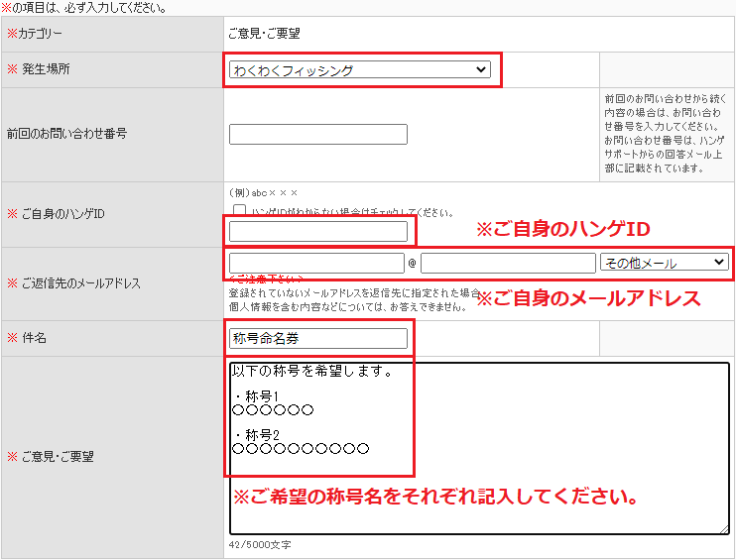Click the 42/5000文字 character counter

[260, 545]
